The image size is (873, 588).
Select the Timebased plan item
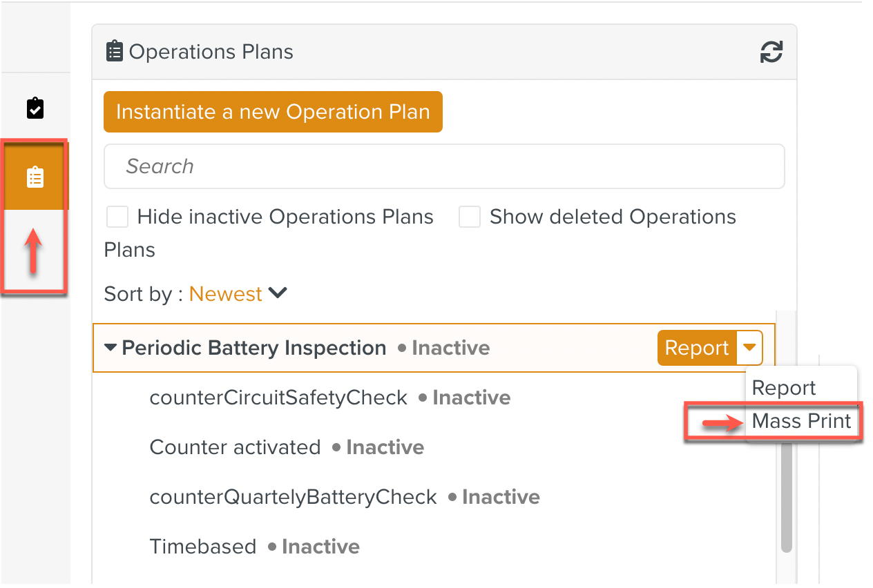click(203, 547)
